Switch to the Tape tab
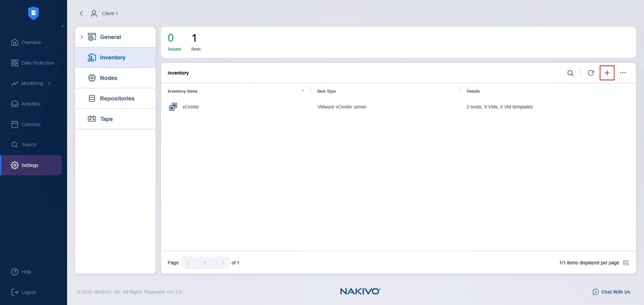The image size is (644, 305). pos(115,119)
